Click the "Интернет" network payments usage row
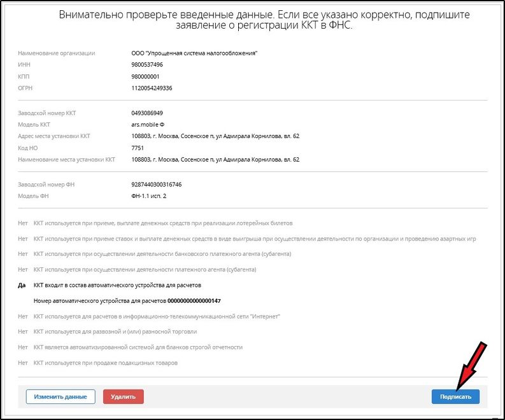The height and width of the screenshot is (420, 505). click(157, 316)
